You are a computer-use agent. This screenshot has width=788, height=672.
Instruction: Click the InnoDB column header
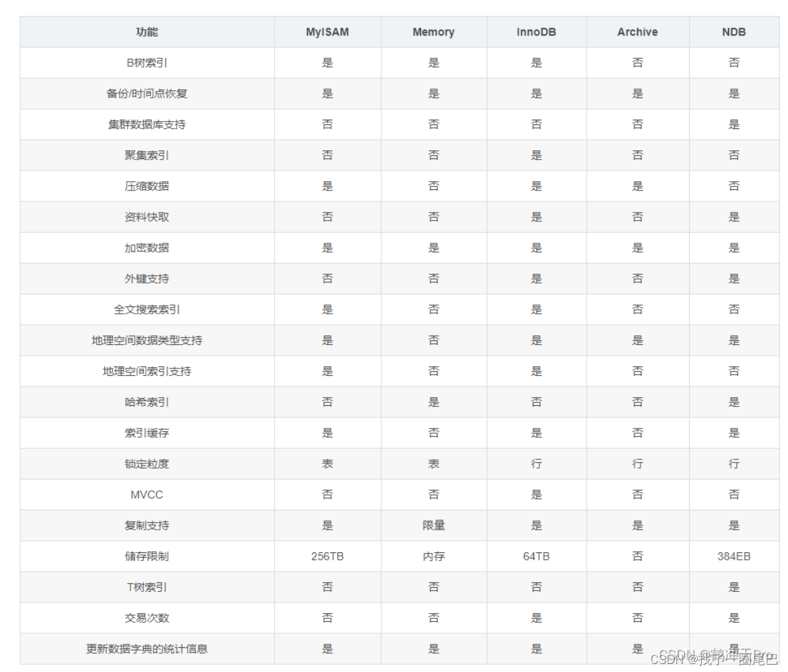coord(536,32)
